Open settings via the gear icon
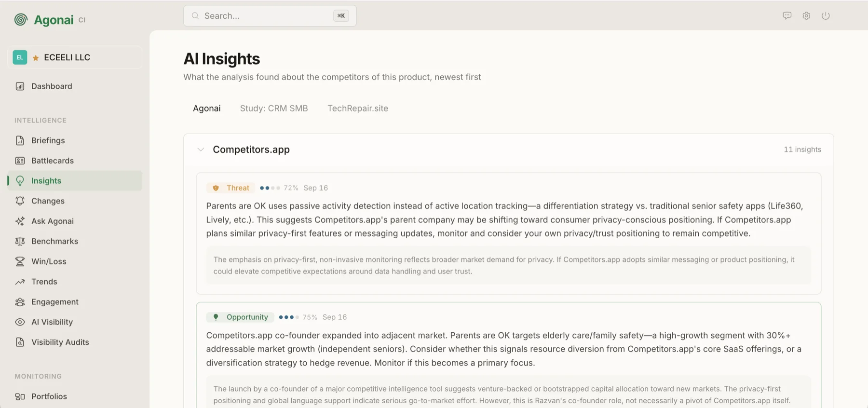 806,15
